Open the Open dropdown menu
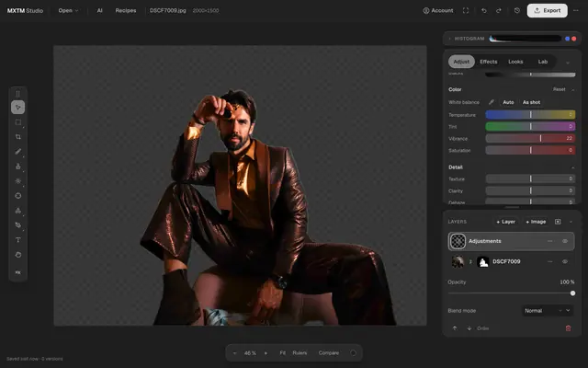588x368 pixels. click(x=68, y=10)
